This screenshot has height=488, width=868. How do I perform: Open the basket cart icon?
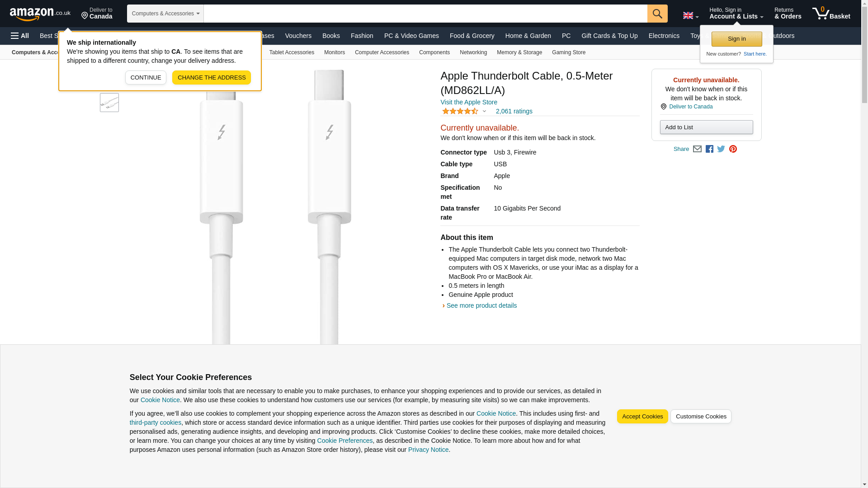click(830, 14)
